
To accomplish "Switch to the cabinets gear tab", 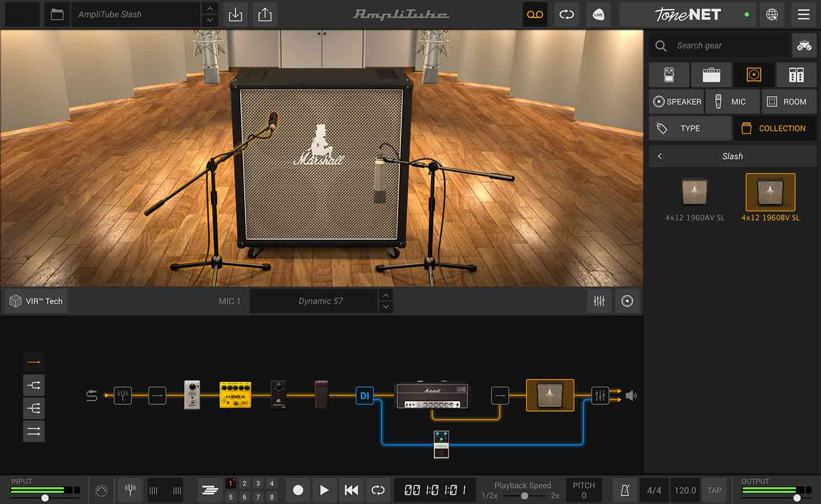I will pyautogui.click(x=754, y=75).
